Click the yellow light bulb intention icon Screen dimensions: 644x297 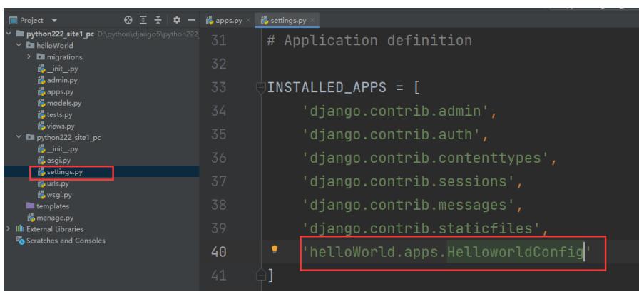click(273, 251)
